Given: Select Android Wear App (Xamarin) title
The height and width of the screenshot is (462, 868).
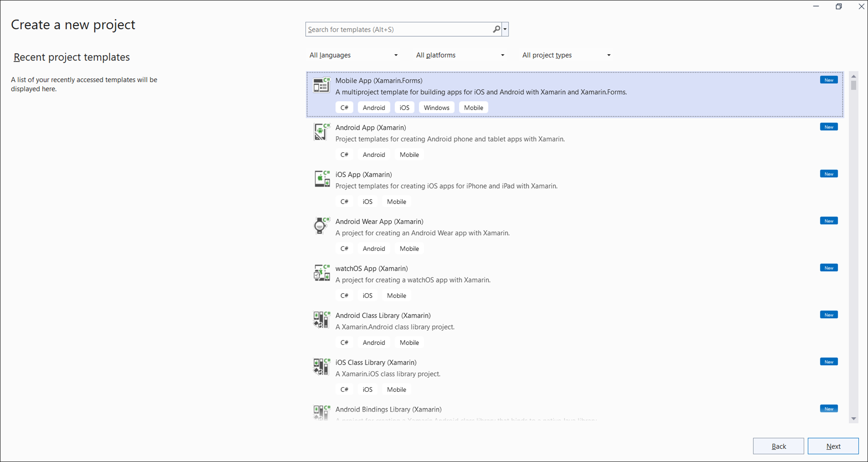Looking at the screenshot, I should coord(379,221).
